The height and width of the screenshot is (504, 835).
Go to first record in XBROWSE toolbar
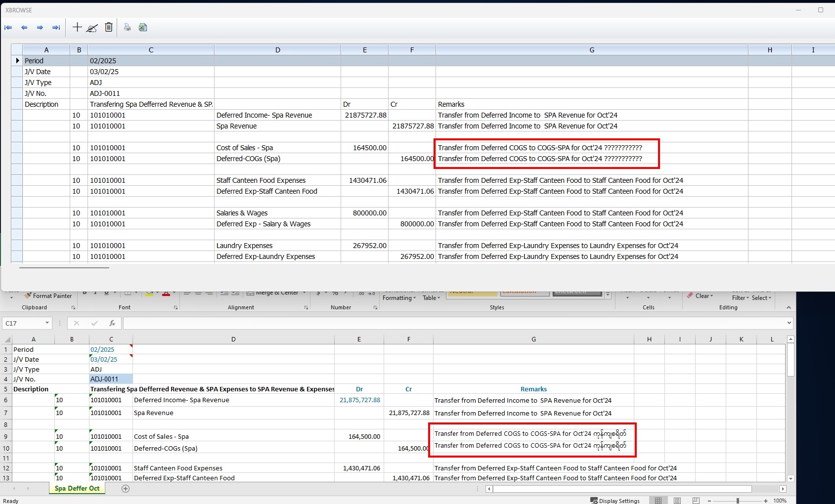(8, 28)
